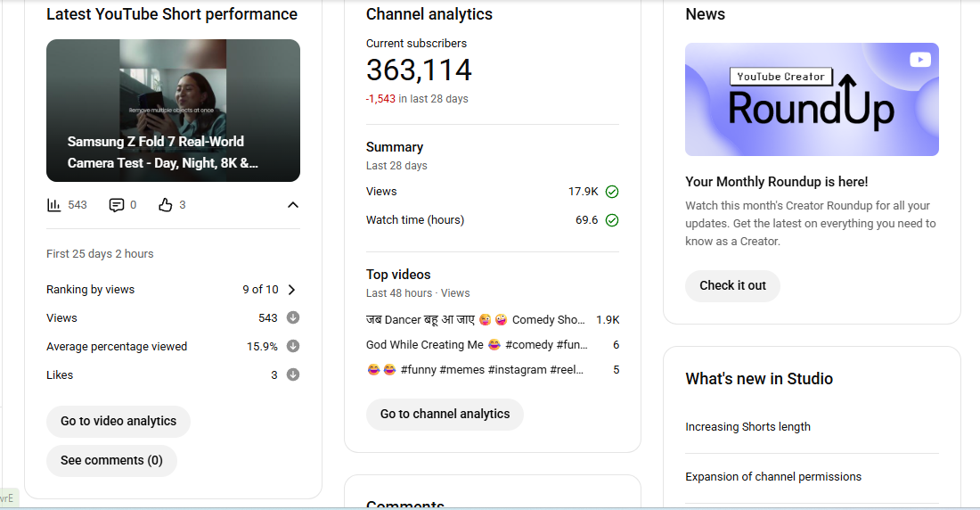Click the down arrow beside Average percentage viewed
This screenshot has height=510, width=980.
coord(293,347)
